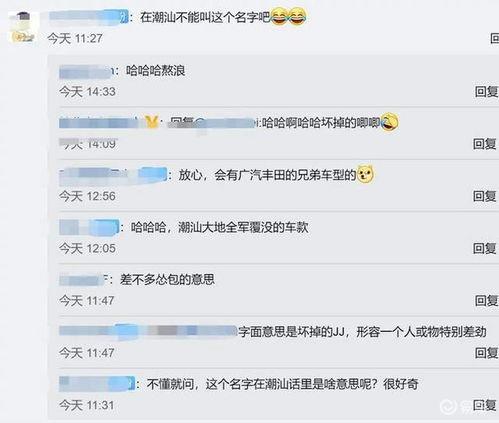Click the yellow VIP badge beside the blurred username
499x423 pixels.
[x=151, y=122]
